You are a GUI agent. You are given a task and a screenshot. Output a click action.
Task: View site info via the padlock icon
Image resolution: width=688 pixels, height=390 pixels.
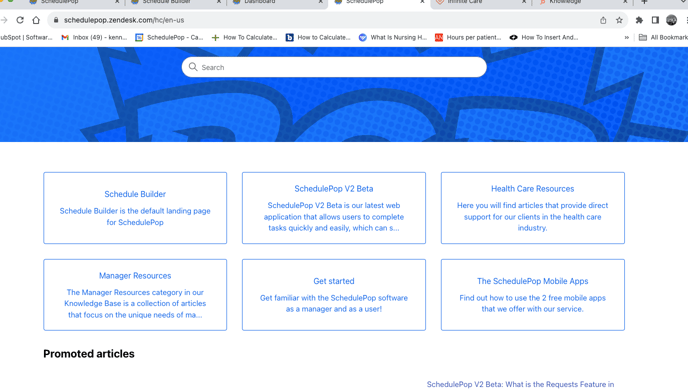click(56, 20)
